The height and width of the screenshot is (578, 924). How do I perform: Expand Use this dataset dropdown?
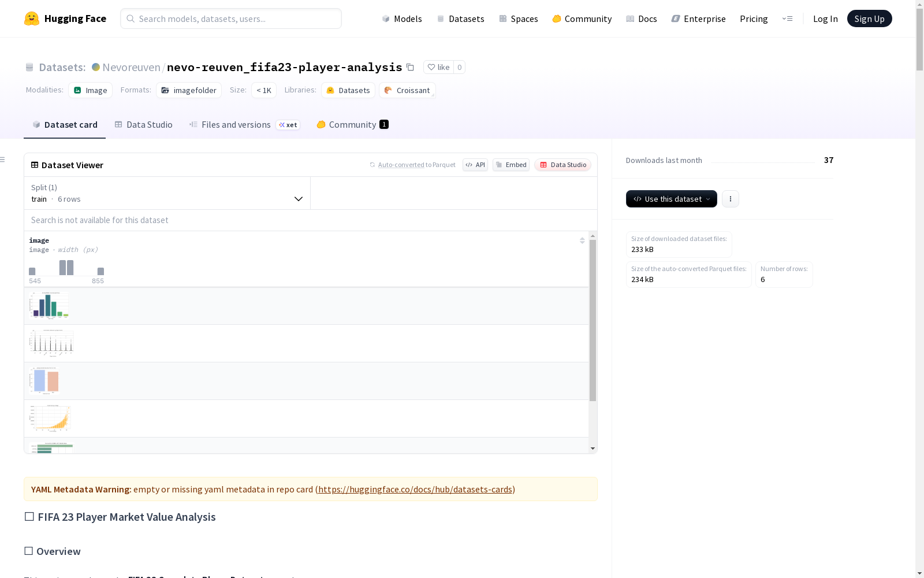672,199
